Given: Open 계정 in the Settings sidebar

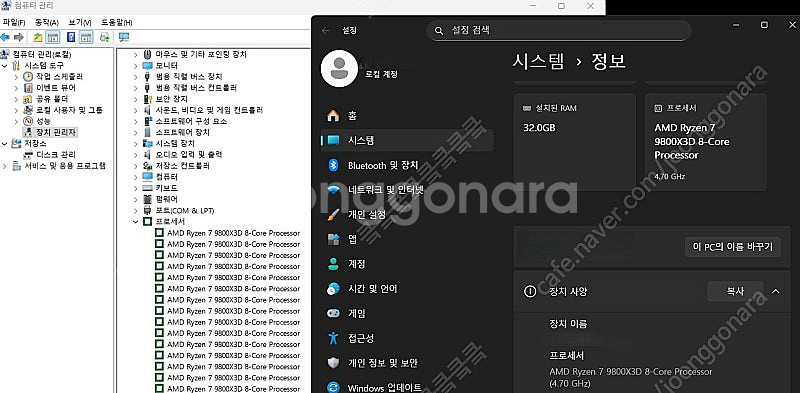Looking at the screenshot, I should [x=407, y=264].
